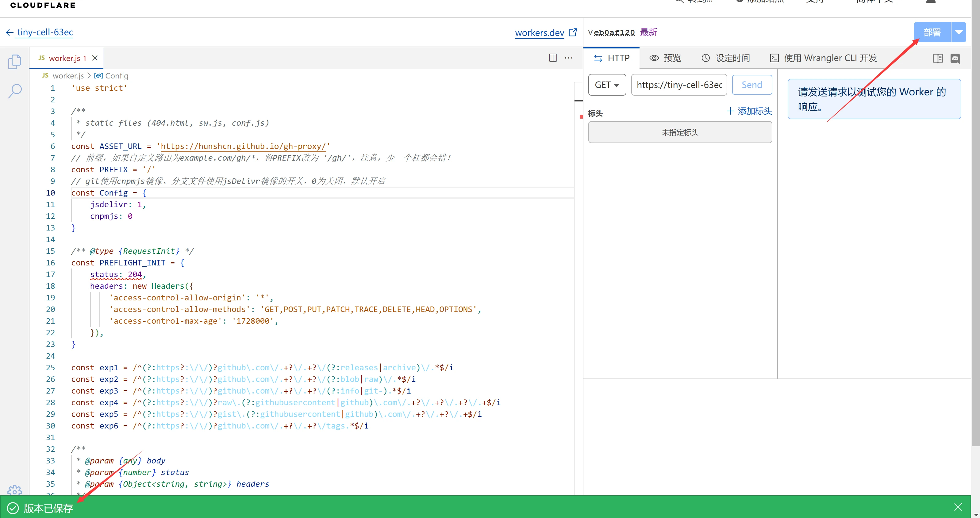Click Config in the breadcrumb
This screenshot has width=980, height=518.
click(117, 76)
